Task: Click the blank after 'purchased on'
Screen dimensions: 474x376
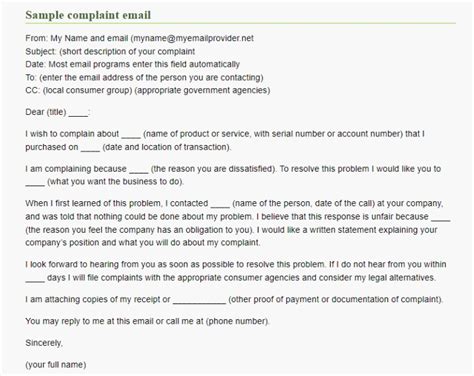Action: click(90, 150)
